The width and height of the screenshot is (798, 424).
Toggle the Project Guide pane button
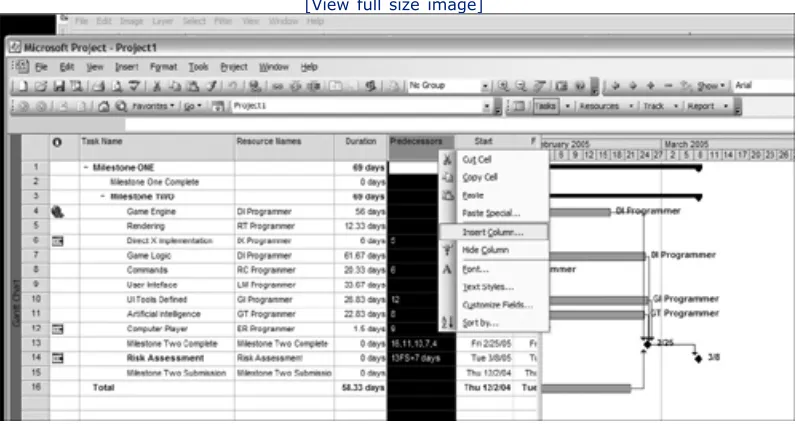pyautogui.click(x=519, y=106)
